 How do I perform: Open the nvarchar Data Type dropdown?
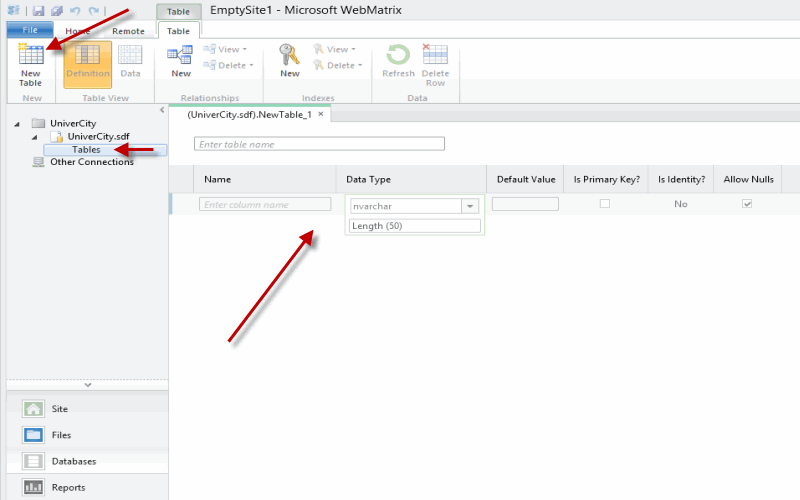pos(470,206)
